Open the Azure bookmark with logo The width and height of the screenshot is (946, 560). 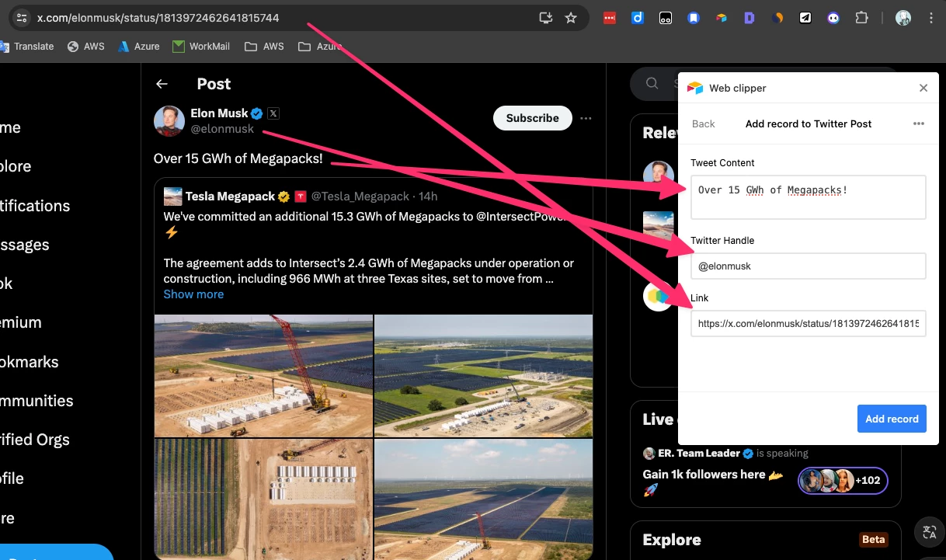(139, 47)
